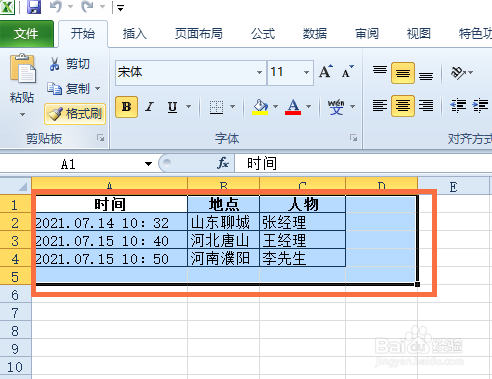This screenshot has height=379, width=492.
Task: Click the formula bar containing 时间
Action: pyautogui.click(x=363, y=163)
